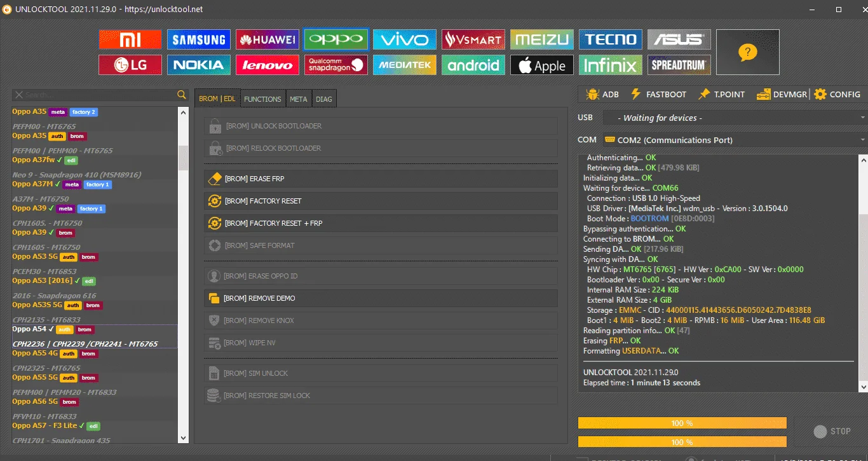Run [BROM] ERASE FRP
Viewport: 868px width, 461px height.
coord(381,179)
